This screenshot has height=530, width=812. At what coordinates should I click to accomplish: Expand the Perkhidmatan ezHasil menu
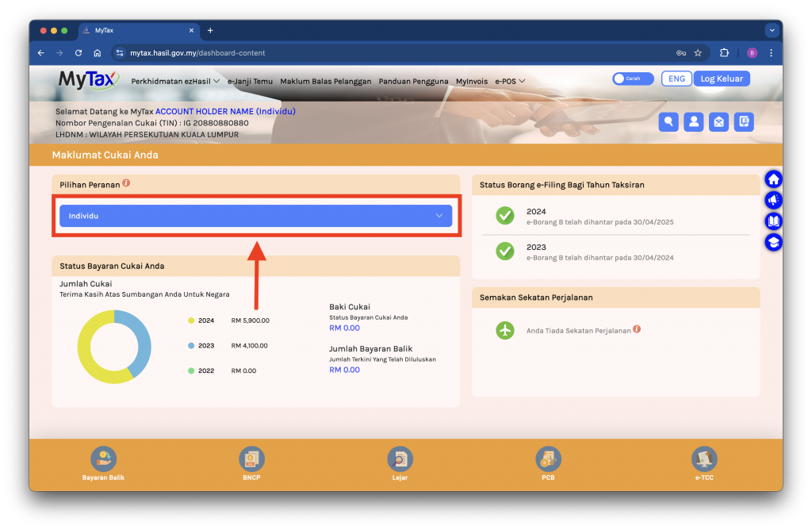tap(175, 81)
